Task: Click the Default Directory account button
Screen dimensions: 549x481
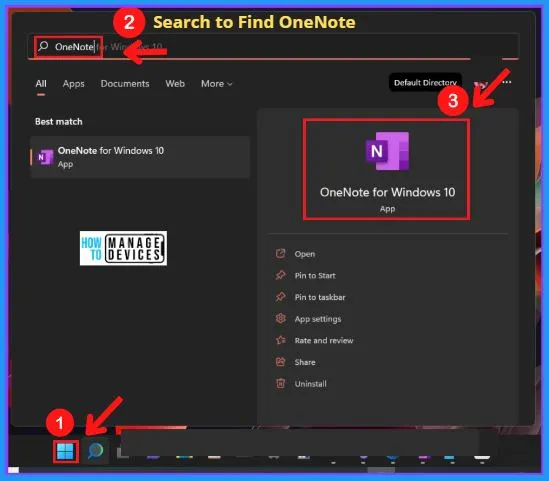Action: point(425,83)
